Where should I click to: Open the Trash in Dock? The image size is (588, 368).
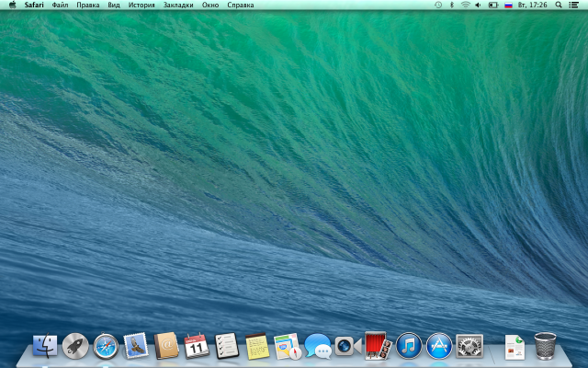click(x=546, y=346)
